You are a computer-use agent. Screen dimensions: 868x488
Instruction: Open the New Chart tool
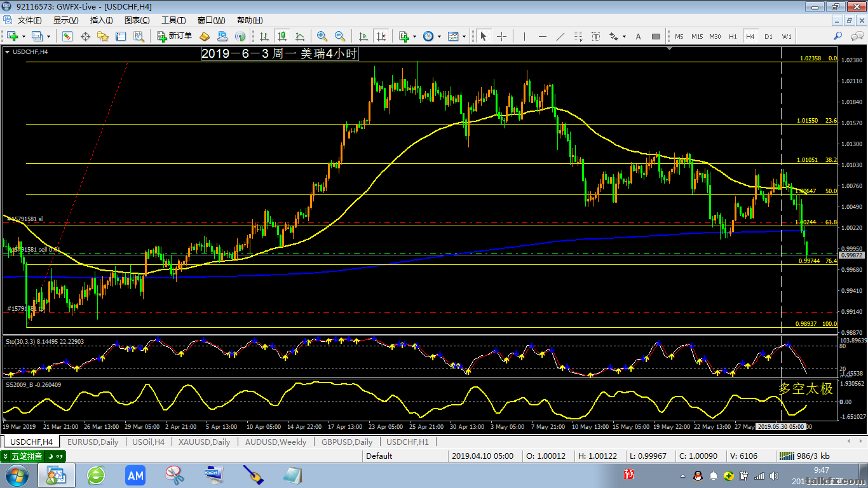click(12, 36)
